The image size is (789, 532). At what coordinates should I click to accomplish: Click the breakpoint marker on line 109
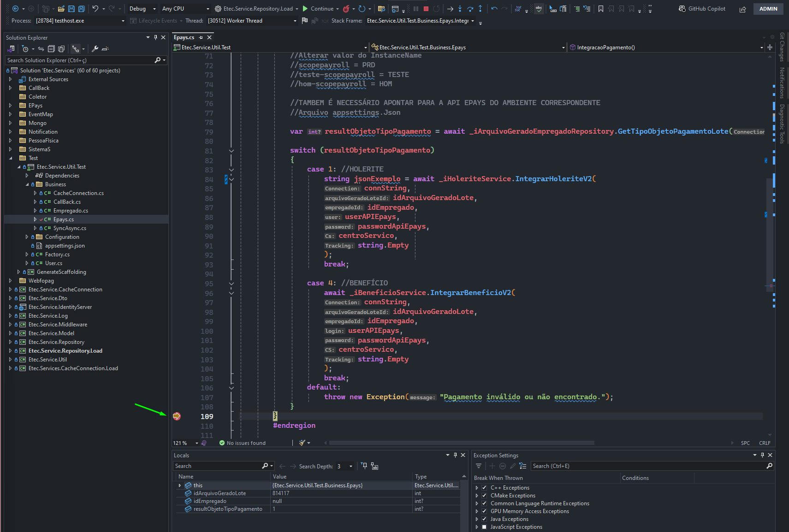(x=177, y=416)
